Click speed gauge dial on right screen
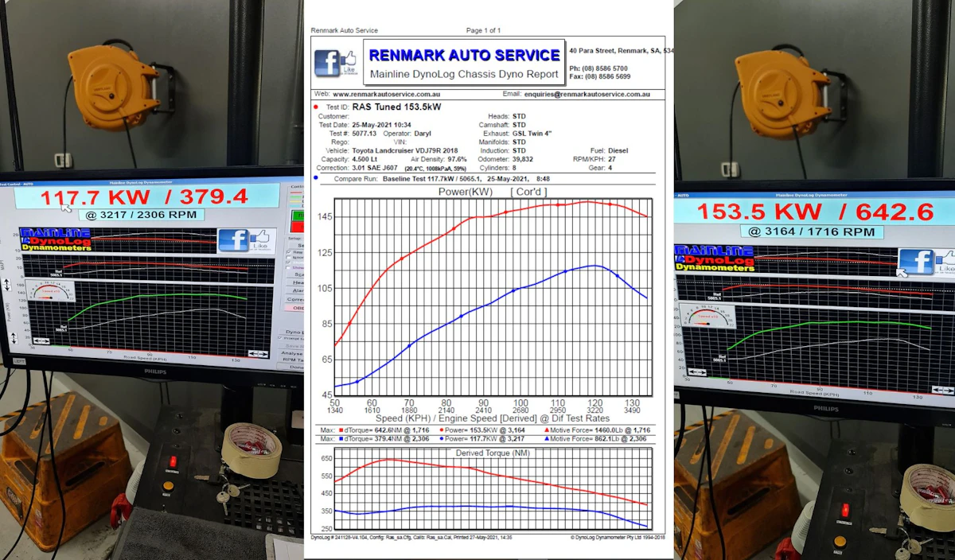 [x=707, y=315]
